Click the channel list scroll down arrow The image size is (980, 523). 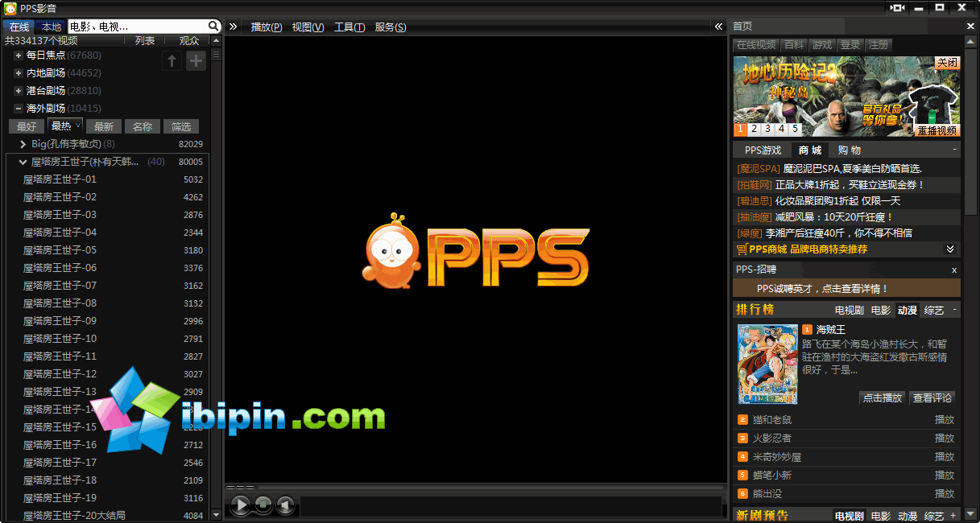[x=216, y=515]
